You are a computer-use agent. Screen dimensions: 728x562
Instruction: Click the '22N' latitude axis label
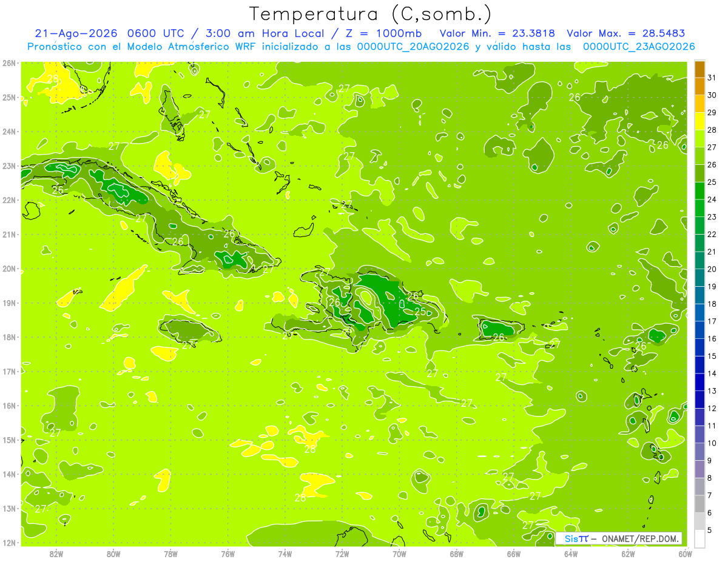(9, 200)
